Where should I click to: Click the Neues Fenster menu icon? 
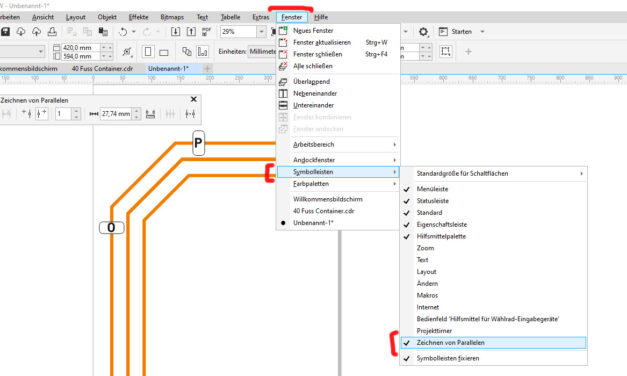(283, 30)
